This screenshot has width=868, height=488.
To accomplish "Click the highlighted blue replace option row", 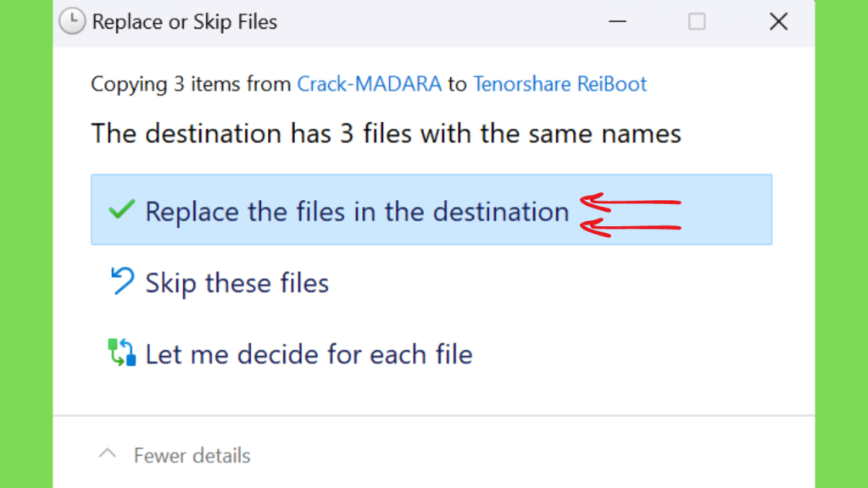I will tap(431, 210).
